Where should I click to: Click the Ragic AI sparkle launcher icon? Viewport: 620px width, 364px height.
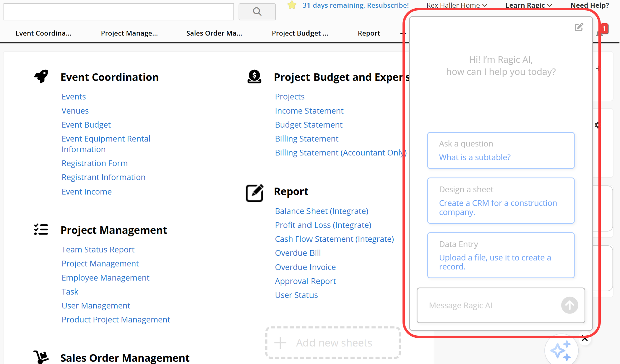pyautogui.click(x=561, y=350)
